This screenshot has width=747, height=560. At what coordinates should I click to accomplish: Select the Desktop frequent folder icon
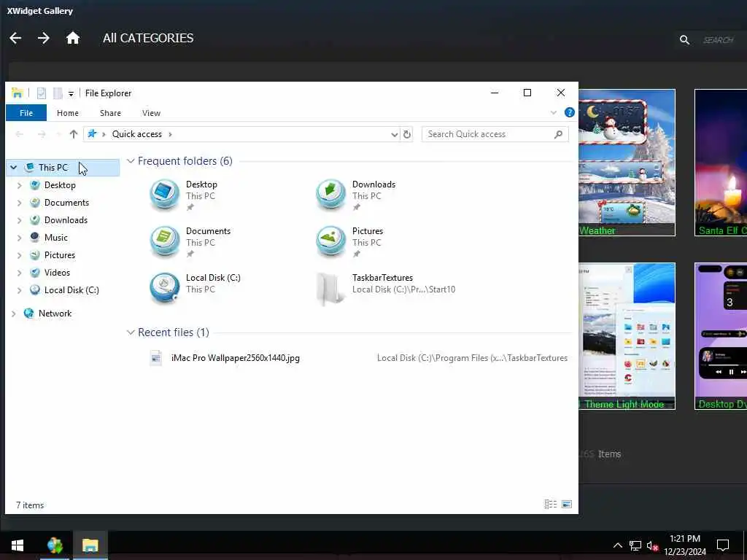164,194
